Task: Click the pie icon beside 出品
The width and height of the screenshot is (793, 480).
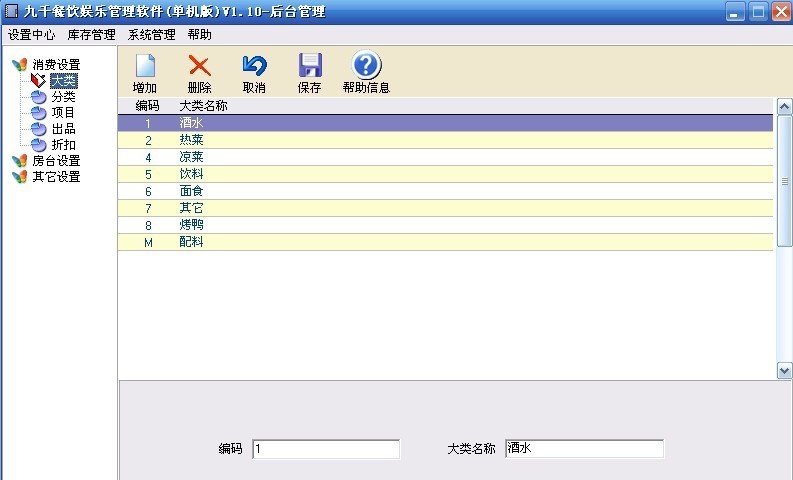Action: [38, 129]
